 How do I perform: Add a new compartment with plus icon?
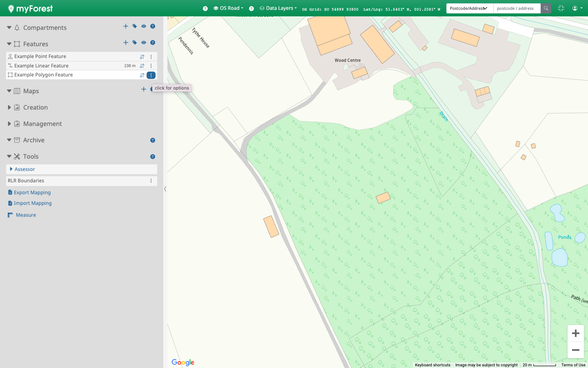(126, 26)
